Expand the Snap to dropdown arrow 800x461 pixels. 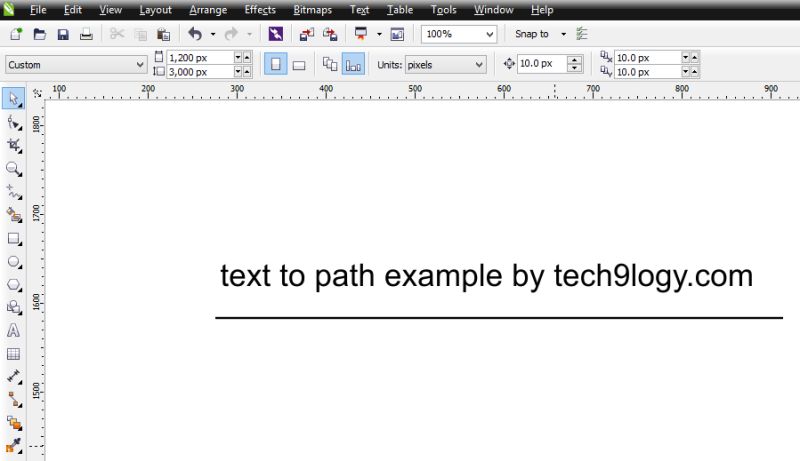click(x=563, y=34)
